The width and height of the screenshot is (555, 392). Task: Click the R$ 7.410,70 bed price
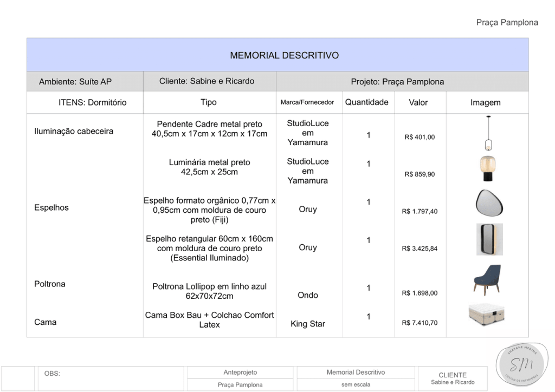click(420, 323)
